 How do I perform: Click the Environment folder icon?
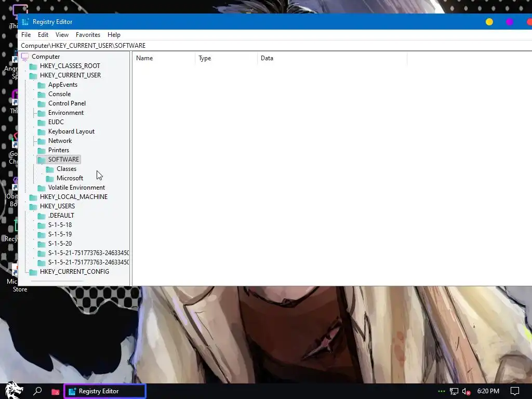tap(42, 113)
